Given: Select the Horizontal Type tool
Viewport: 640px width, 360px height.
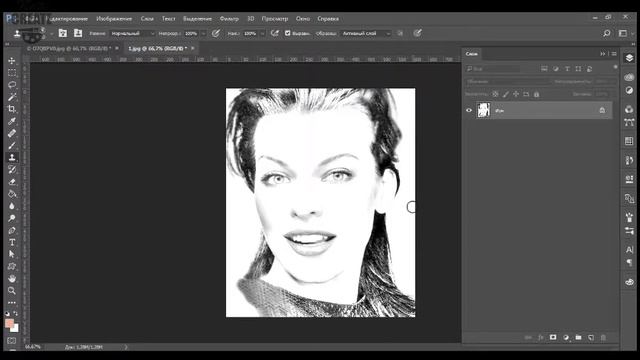Looking at the screenshot, I should point(12,242).
